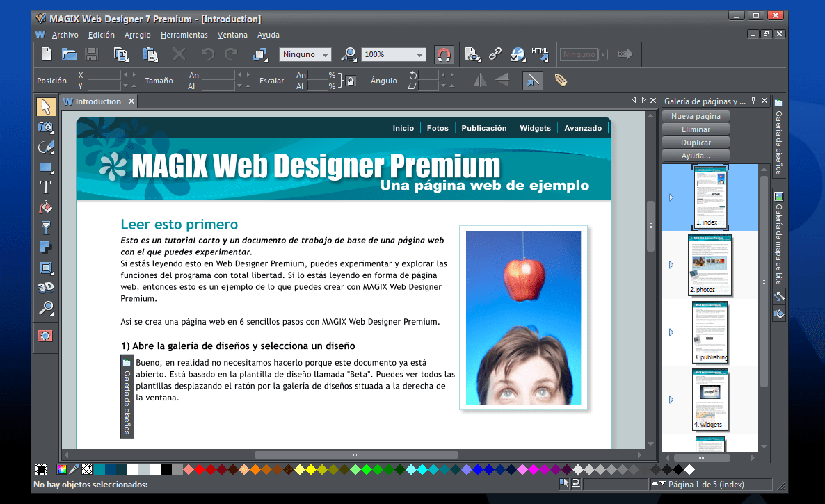Open the Herramientas menu
Screen dimensions: 825x504
click(184, 35)
